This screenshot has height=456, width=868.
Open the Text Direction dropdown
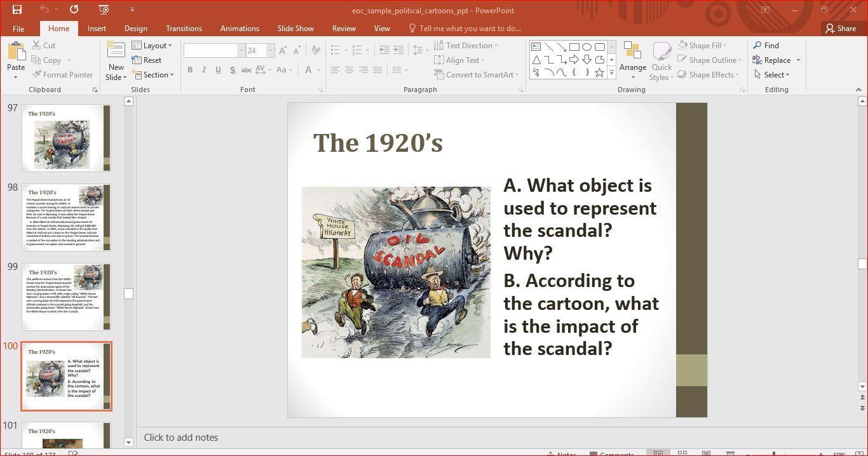tap(466, 46)
